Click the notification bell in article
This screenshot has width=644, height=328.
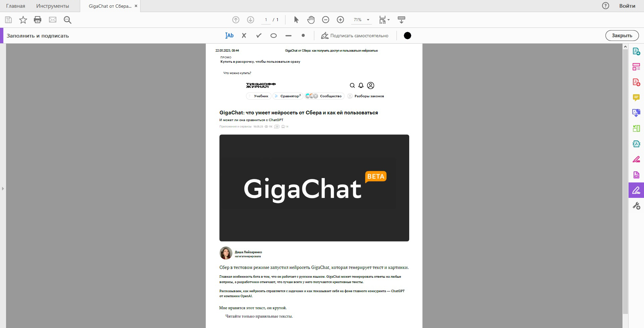click(x=361, y=86)
